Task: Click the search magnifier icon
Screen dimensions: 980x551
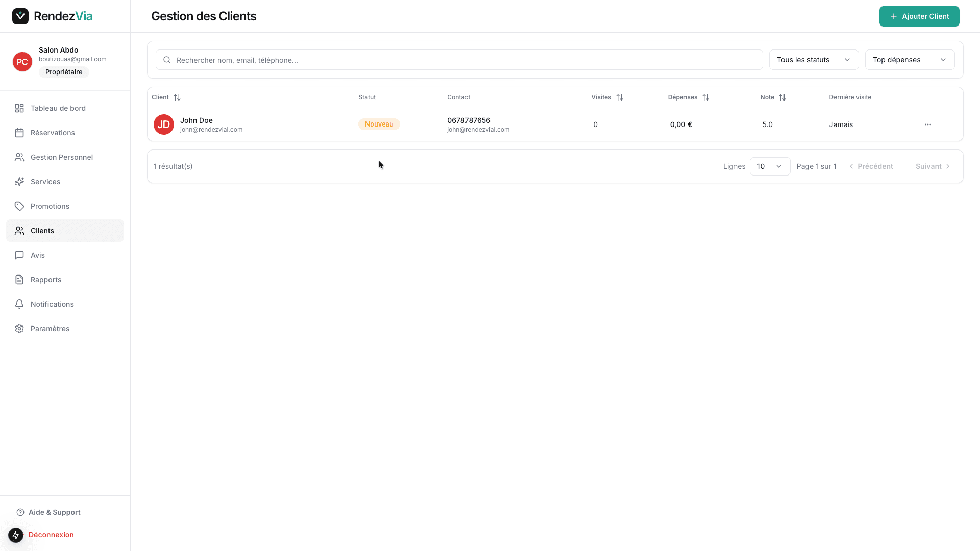Action: (x=167, y=60)
